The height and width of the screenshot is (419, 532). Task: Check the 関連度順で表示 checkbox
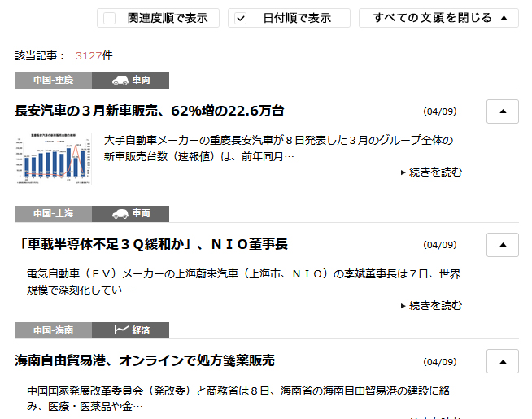coord(109,18)
